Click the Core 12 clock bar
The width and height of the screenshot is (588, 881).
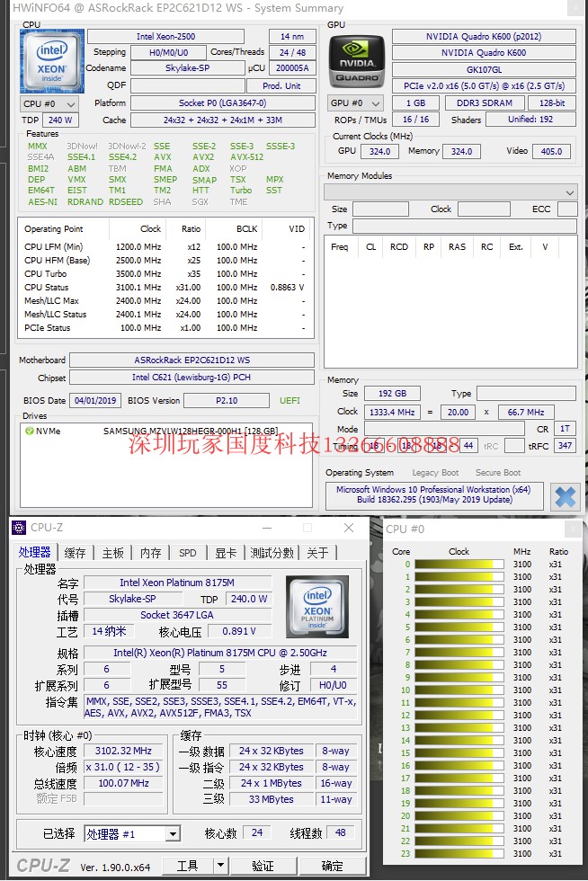(x=459, y=716)
